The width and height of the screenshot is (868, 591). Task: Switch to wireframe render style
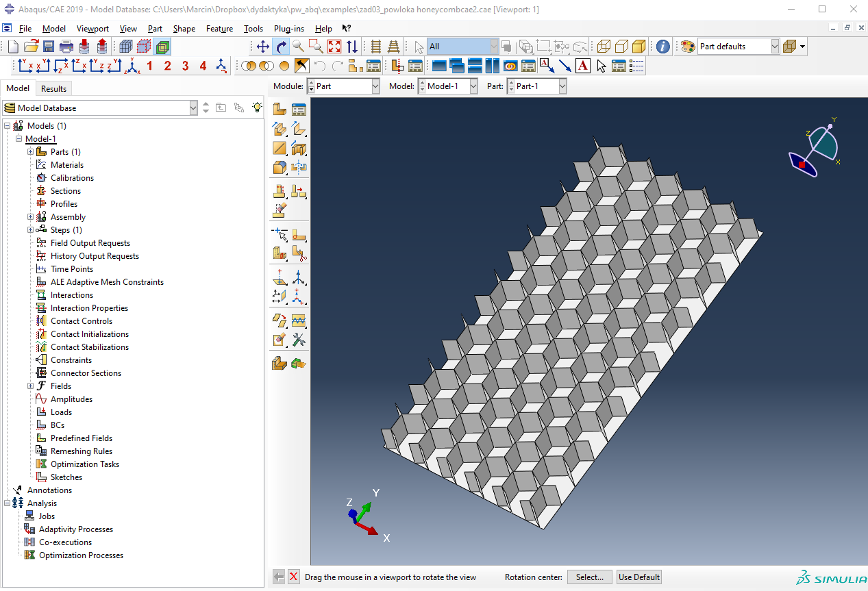tap(604, 47)
